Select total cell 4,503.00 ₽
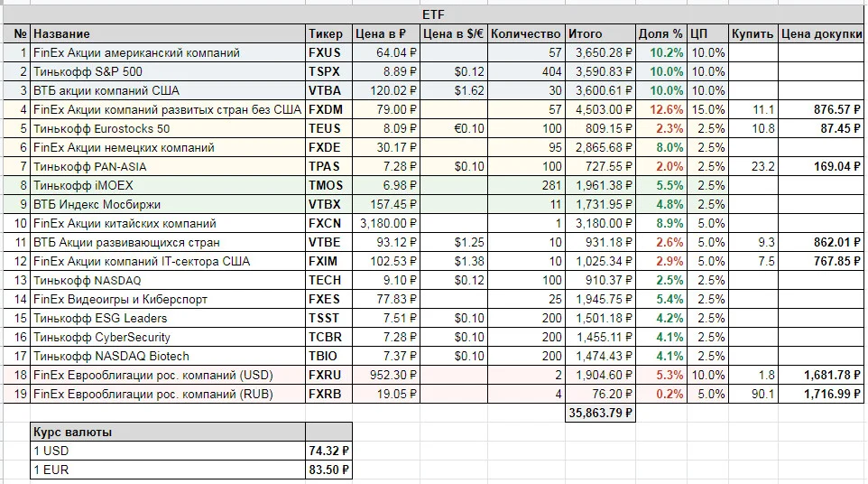The height and width of the screenshot is (484, 868). point(600,109)
